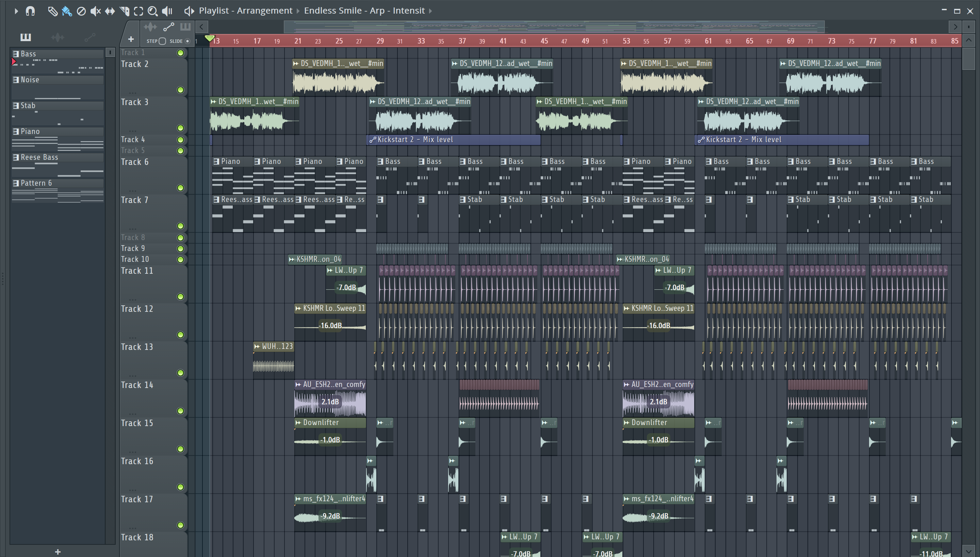Open the playlist options menu arrow
The height and width of the screenshot is (557, 980).
click(x=16, y=11)
